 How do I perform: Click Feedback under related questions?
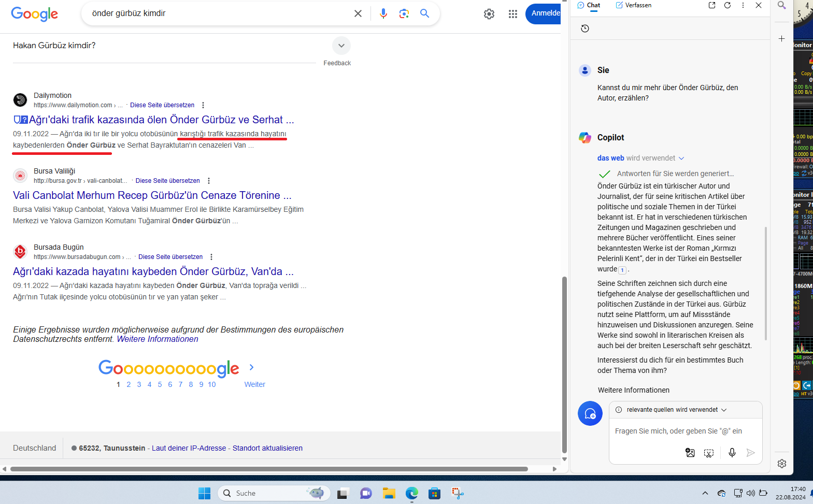337,63
